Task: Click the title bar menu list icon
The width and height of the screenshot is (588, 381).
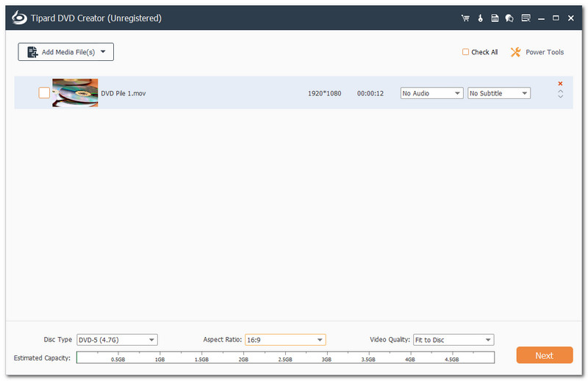Action: click(x=526, y=18)
